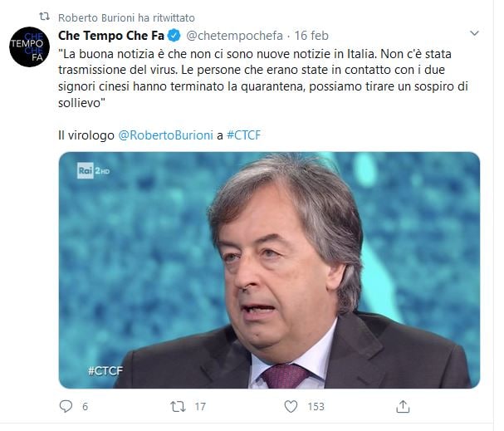Expand the tweet options chevron

[474, 33]
